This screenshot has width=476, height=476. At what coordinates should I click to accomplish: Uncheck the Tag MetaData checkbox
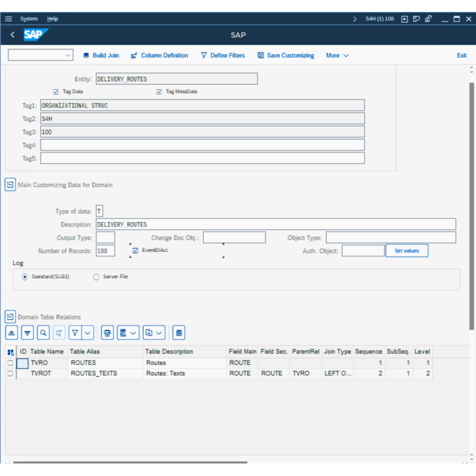[159, 92]
